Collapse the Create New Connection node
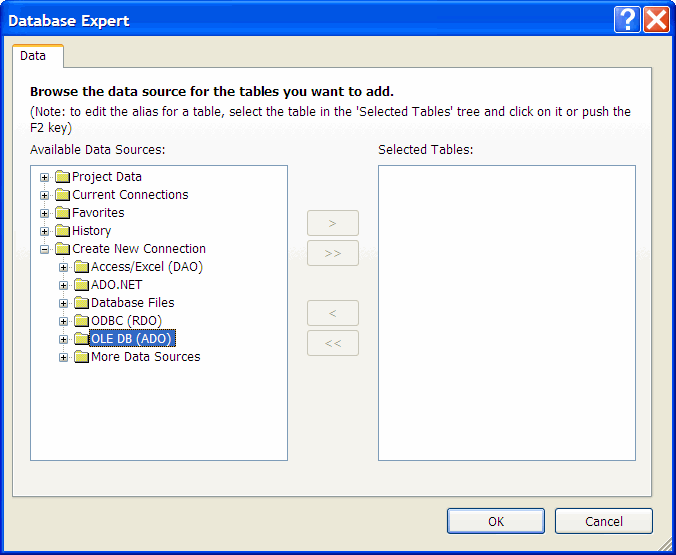The height and width of the screenshot is (555, 676). [x=44, y=250]
